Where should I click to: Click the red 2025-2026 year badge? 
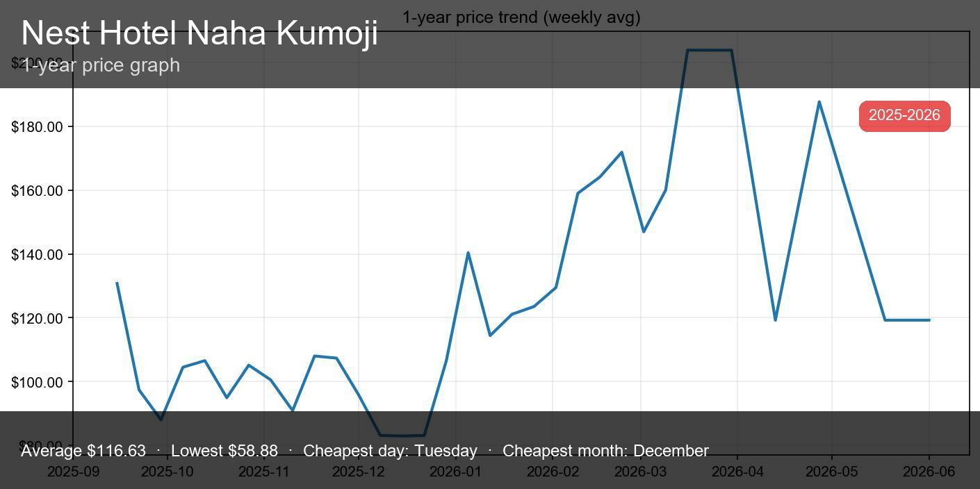904,115
